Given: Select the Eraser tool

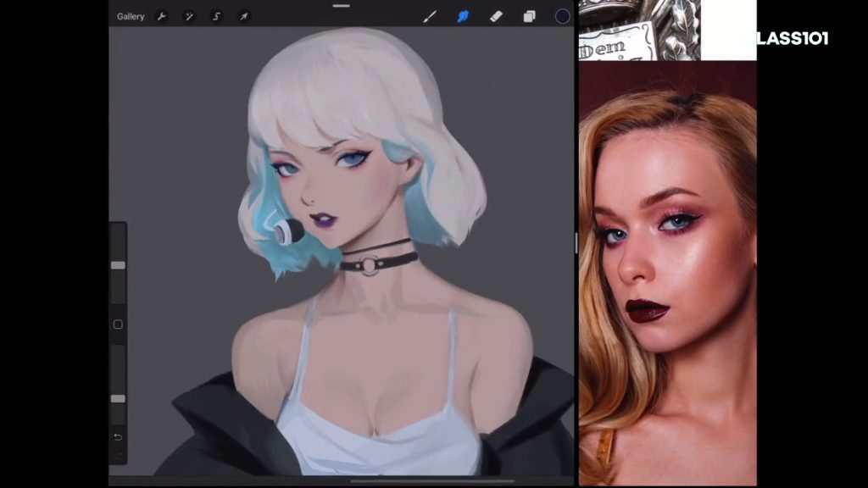Looking at the screenshot, I should click(x=496, y=17).
